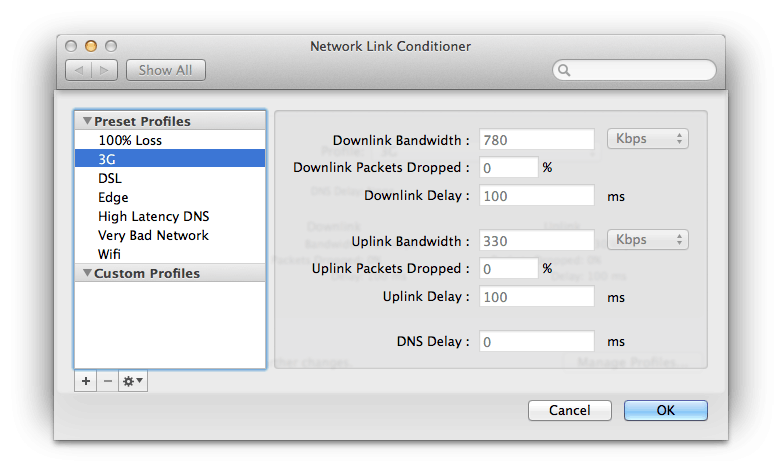Click the add profile plus button
The height and width of the screenshot is (472, 782).
pyautogui.click(x=85, y=381)
